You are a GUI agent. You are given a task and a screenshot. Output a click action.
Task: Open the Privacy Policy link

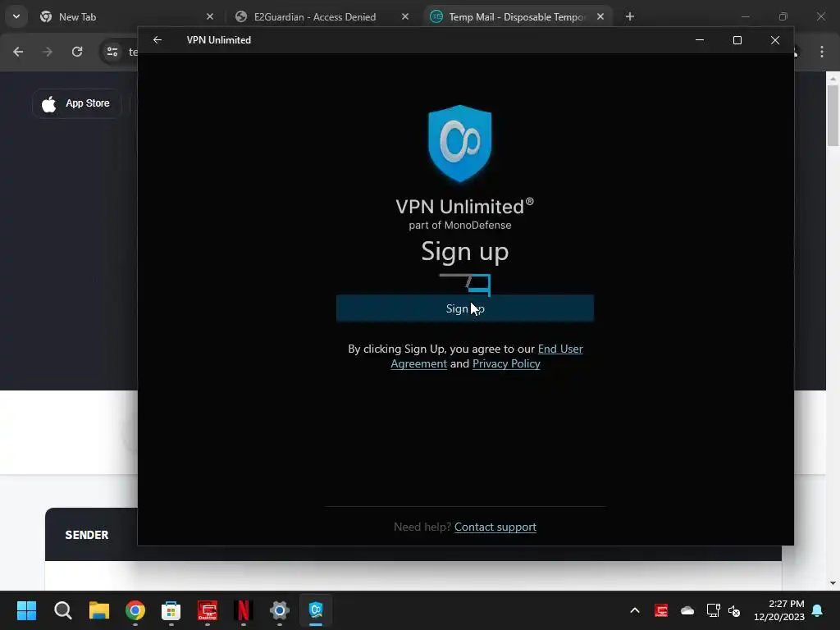(x=506, y=363)
